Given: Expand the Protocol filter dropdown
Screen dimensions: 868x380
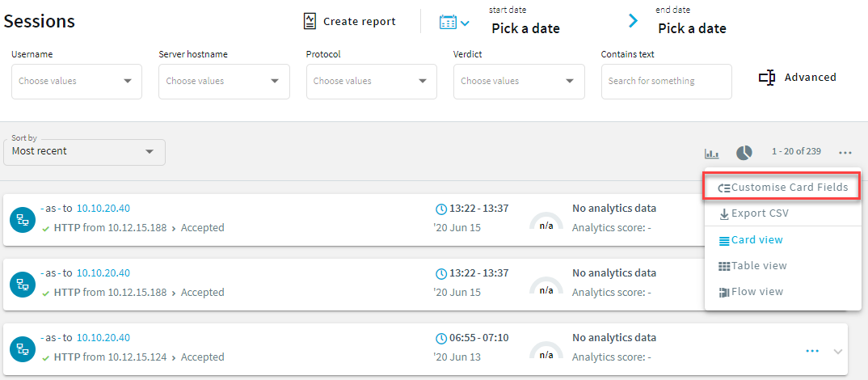Looking at the screenshot, I should (371, 81).
